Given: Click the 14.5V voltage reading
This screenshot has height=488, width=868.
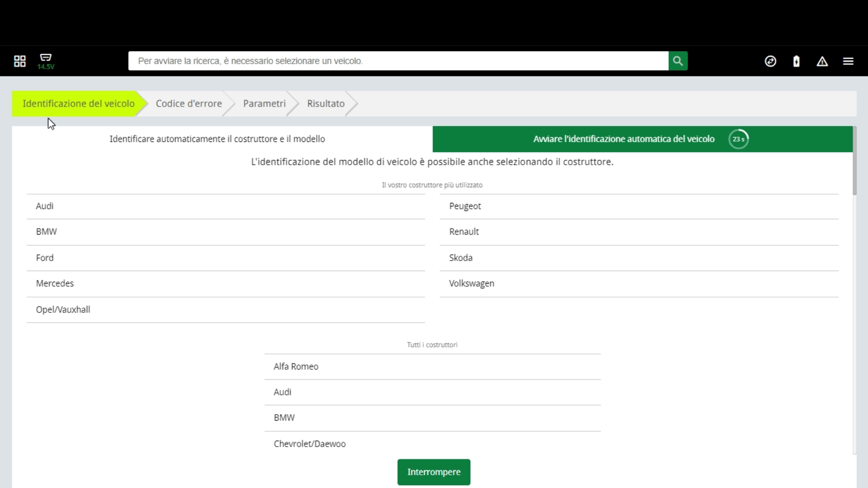Looking at the screenshot, I should [46, 67].
